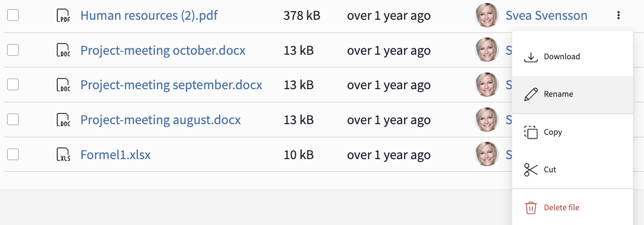Open the Svea Svensson profile link
This screenshot has width=644, height=225.
547,16
